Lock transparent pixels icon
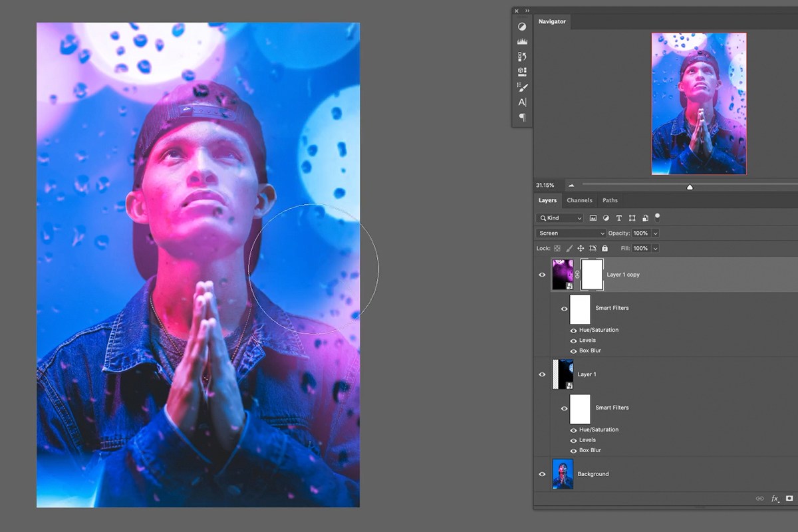The image size is (798, 532). point(557,248)
